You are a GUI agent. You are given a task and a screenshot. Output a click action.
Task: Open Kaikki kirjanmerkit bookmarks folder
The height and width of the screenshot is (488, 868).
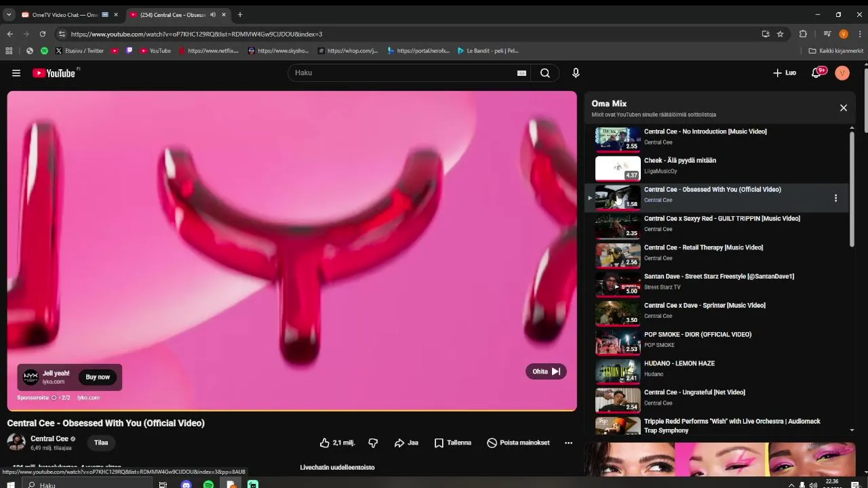click(836, 51)
